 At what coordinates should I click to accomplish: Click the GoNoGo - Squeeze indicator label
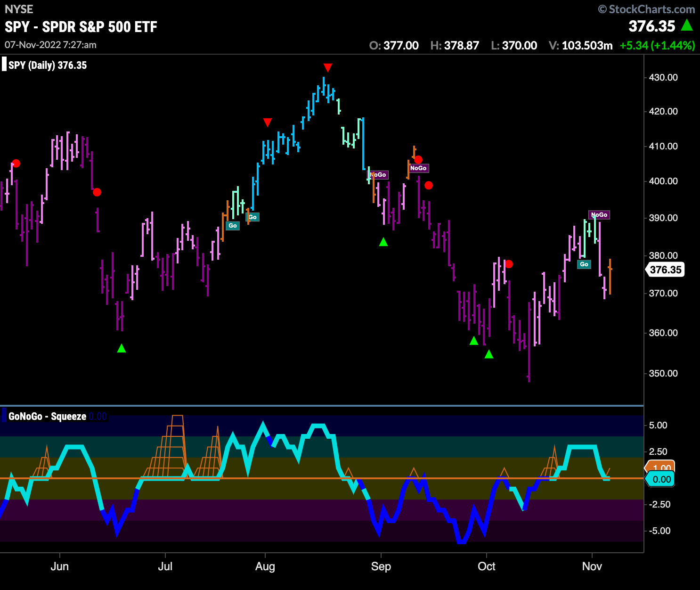point(47,417)
